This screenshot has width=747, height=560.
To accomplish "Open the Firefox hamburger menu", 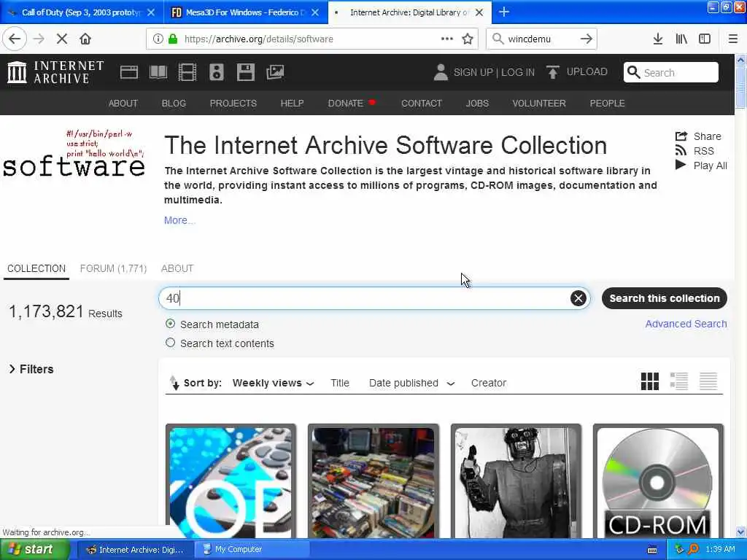I will tap(733, 39).
